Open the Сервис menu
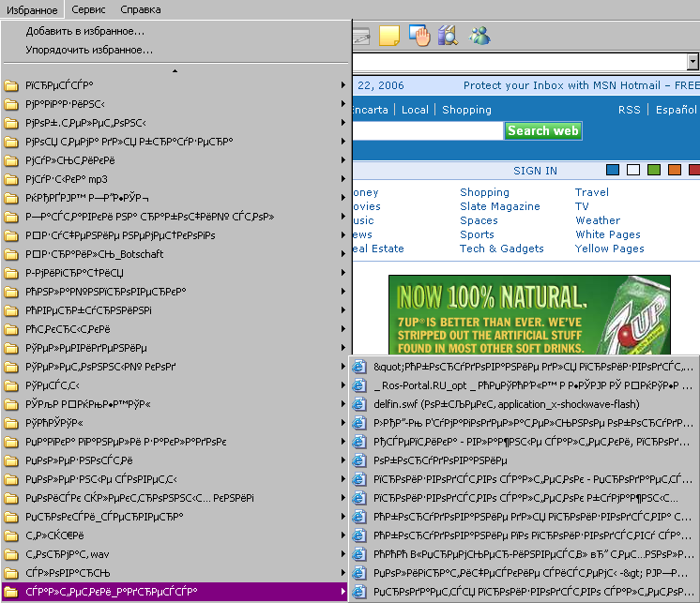The width and height of the screenshot is (700, 603). (x=88, y=9)
